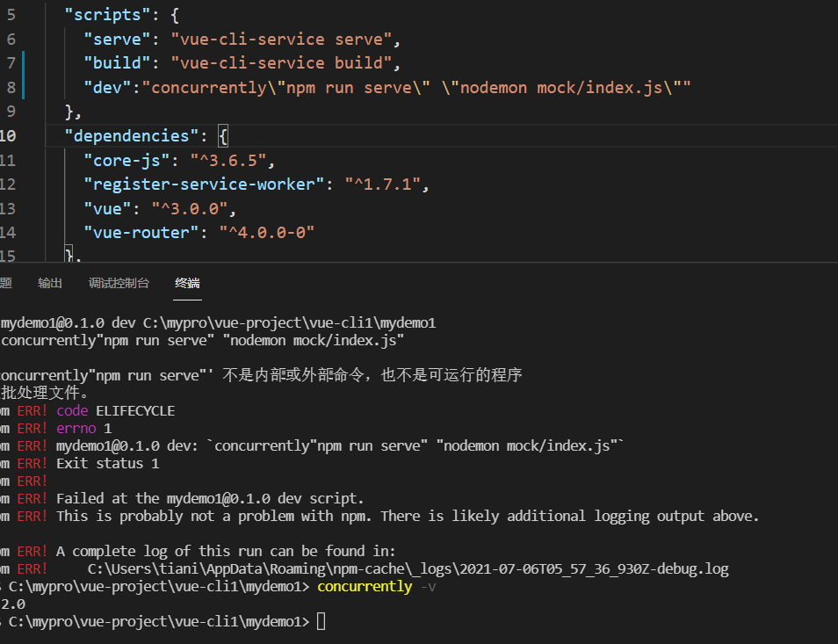The width and height of the screenshot is (838, 644).
Task: Click the "^3.0.0" version value
Action: 190,208
